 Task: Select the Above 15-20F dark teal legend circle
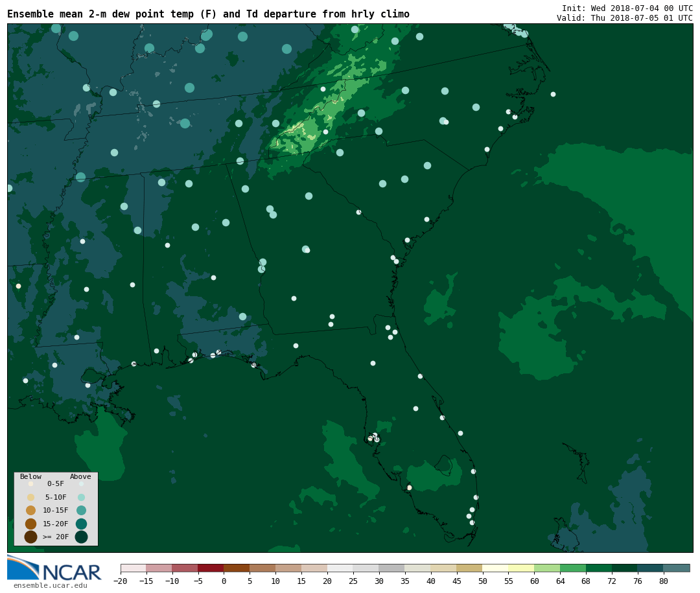81,524
